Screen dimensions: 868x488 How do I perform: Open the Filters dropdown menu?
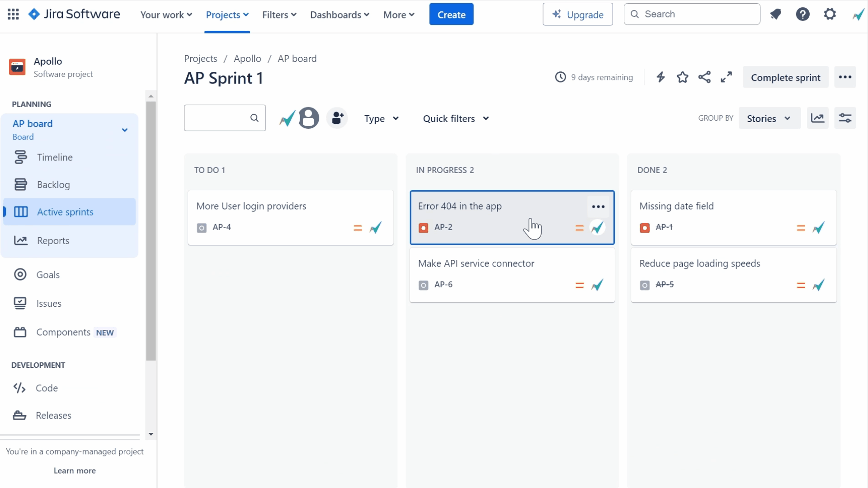coord(279,15)
